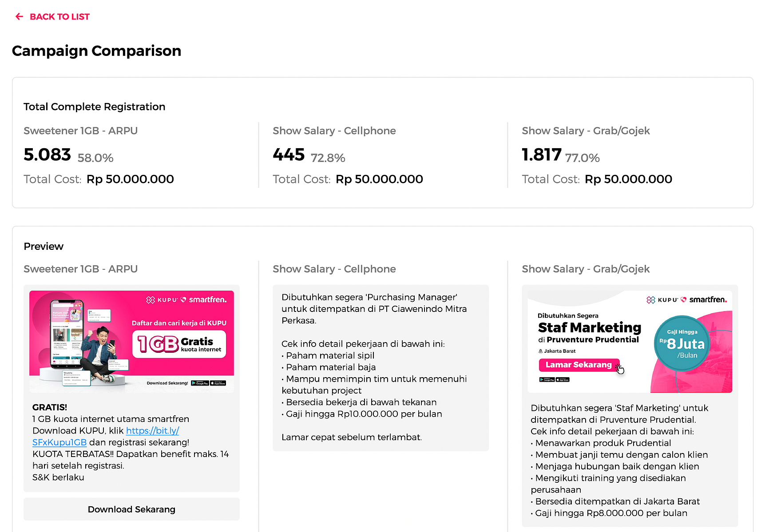Image resolution: width=773 pixels, height=532 pixels.
Task: Select the Preview section heading
Action: coord(44,247)
